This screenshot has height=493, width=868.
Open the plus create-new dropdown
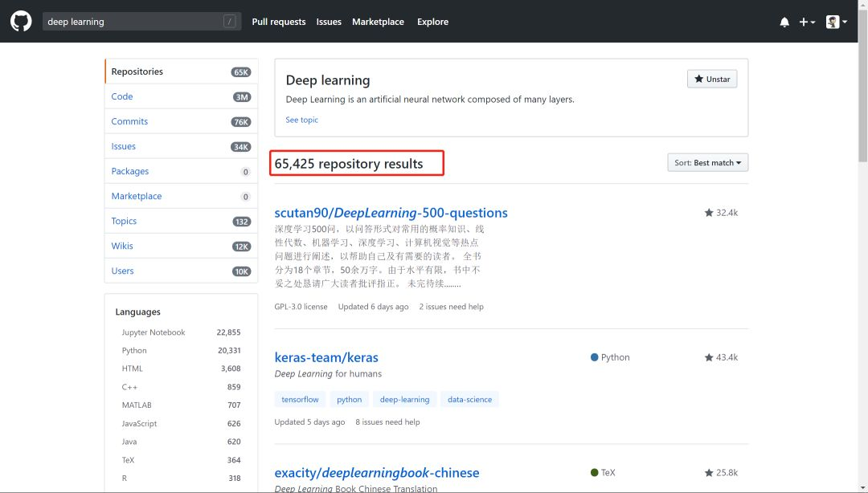point(807,22)
